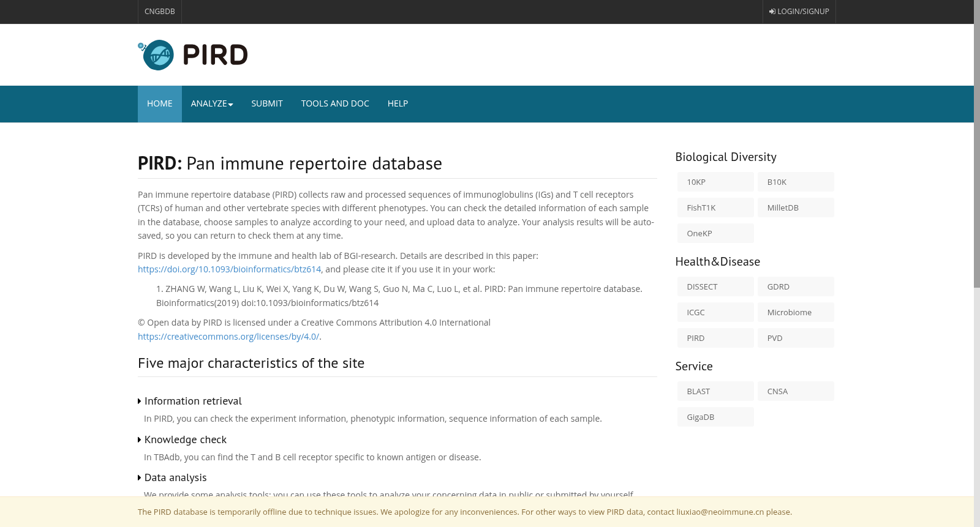Open the PVD database button
Image resolution: width=980 pixels, height=527 pixels.
[796, 338]
